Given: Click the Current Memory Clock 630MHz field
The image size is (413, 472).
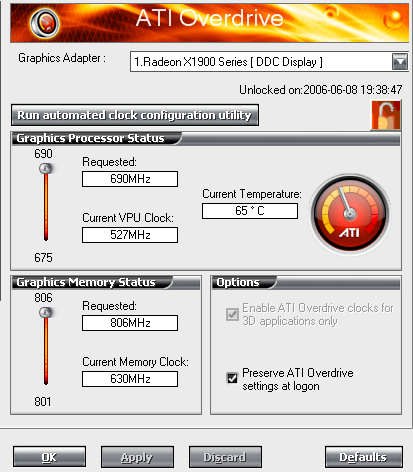Looking at the screenshot, I should point(130,379).
